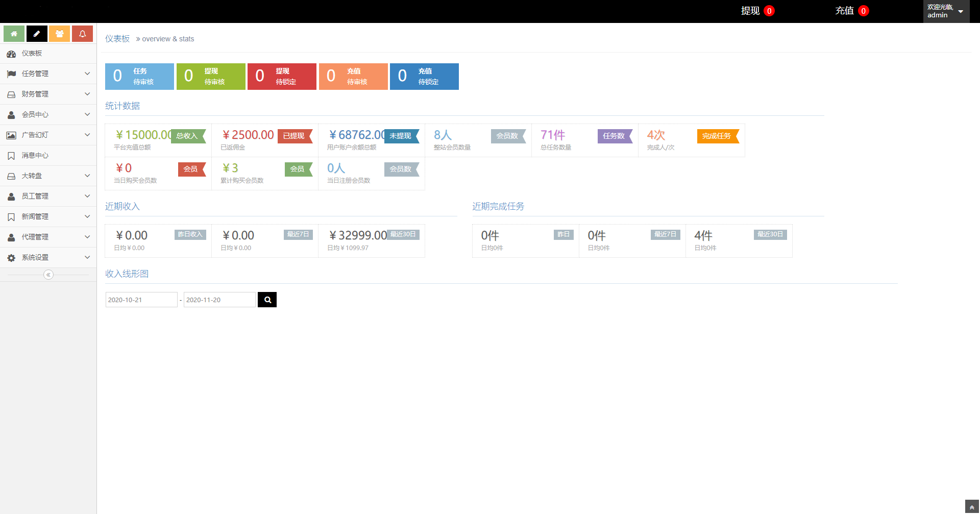Click the magnifier search button beside dates
Screen dimensions: 980x514
tap(267, 300)
